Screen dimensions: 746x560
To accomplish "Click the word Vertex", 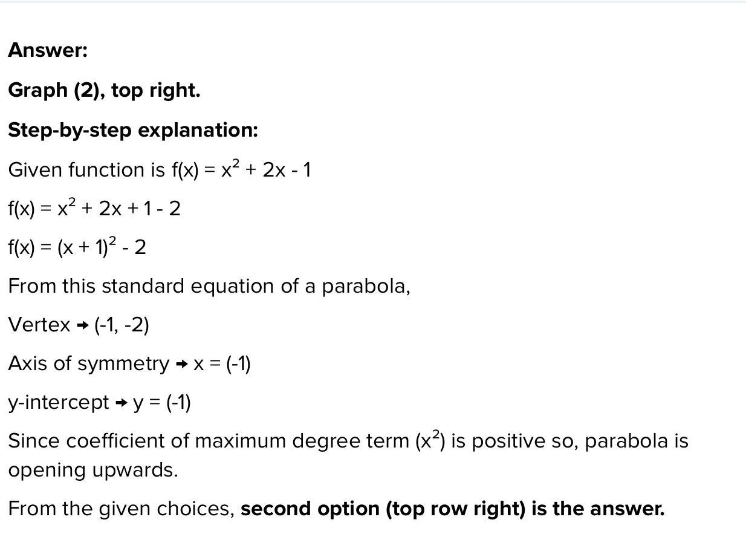I will [x=39, y=325].
